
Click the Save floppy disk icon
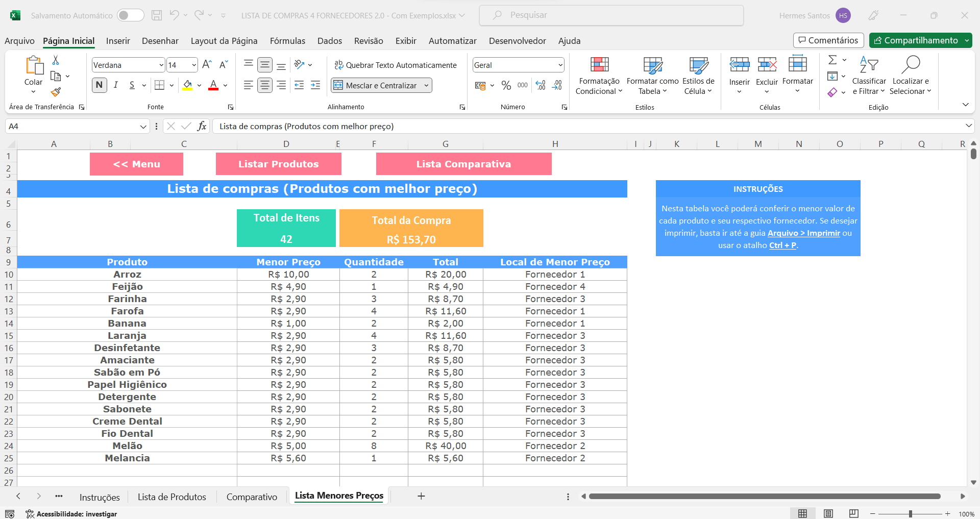tap(157, 15)
